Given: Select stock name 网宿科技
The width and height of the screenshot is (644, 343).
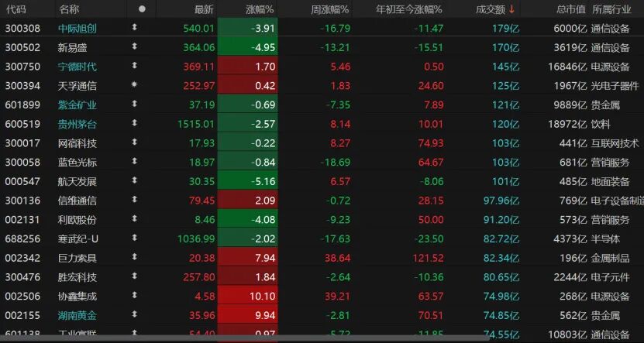Looking at the screenshot, I should [77, 143].
